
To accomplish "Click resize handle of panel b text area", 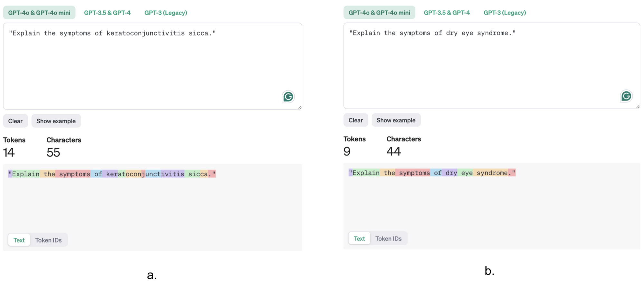I will pyautogui.click(x=638, y=107).
